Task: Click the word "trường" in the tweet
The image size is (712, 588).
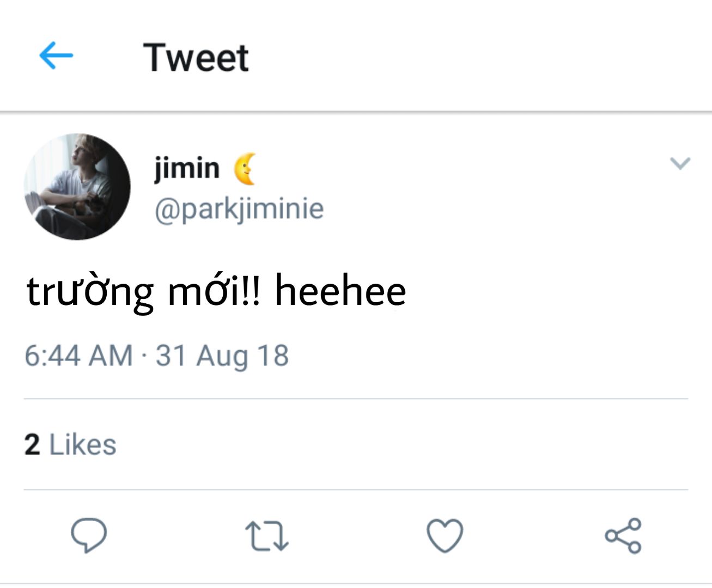Action: 90,292
